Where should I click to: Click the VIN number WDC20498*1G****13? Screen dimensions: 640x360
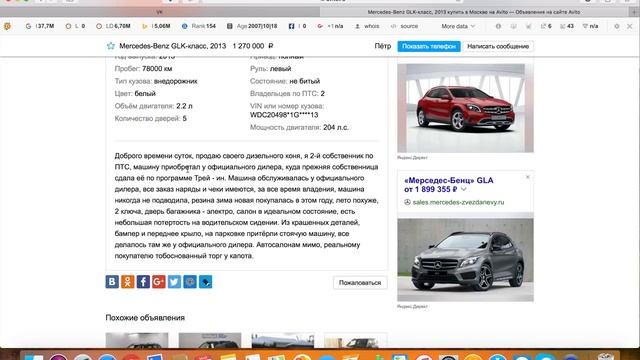284,115
